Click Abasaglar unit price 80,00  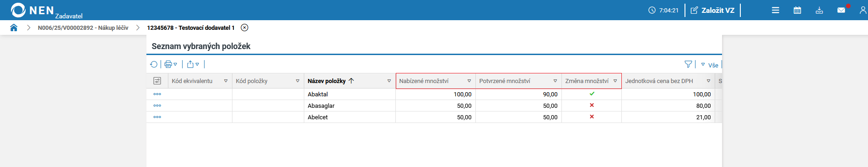(x=704, y=106)
